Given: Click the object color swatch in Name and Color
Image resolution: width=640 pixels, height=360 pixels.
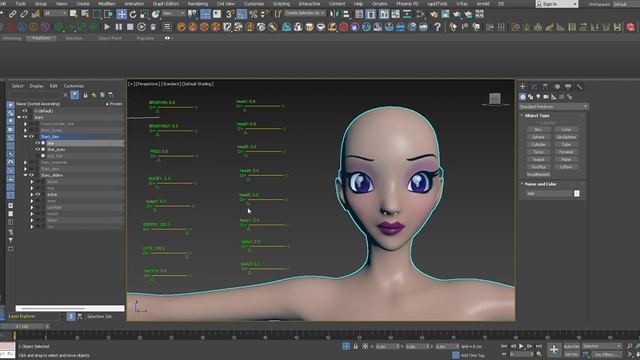Looking at the screenshot, I should [576, 193].
